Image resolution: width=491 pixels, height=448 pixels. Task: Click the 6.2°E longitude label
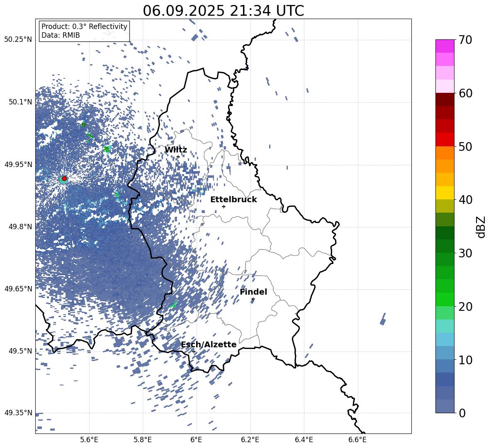pyautogui.click(x=250, y=440)
